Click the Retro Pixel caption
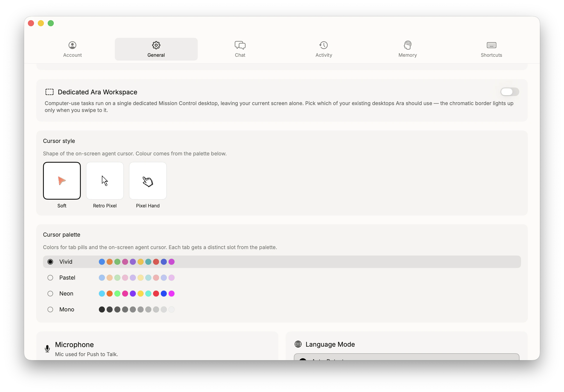Screen dimensions: 564x392 (105, 206)
